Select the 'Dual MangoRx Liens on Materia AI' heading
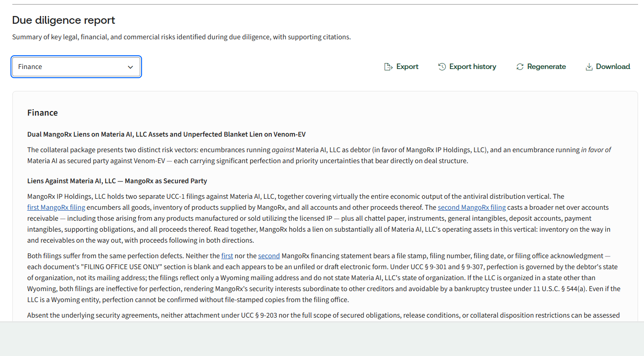Screen dimensions: 644x356 tap(166, 134)
